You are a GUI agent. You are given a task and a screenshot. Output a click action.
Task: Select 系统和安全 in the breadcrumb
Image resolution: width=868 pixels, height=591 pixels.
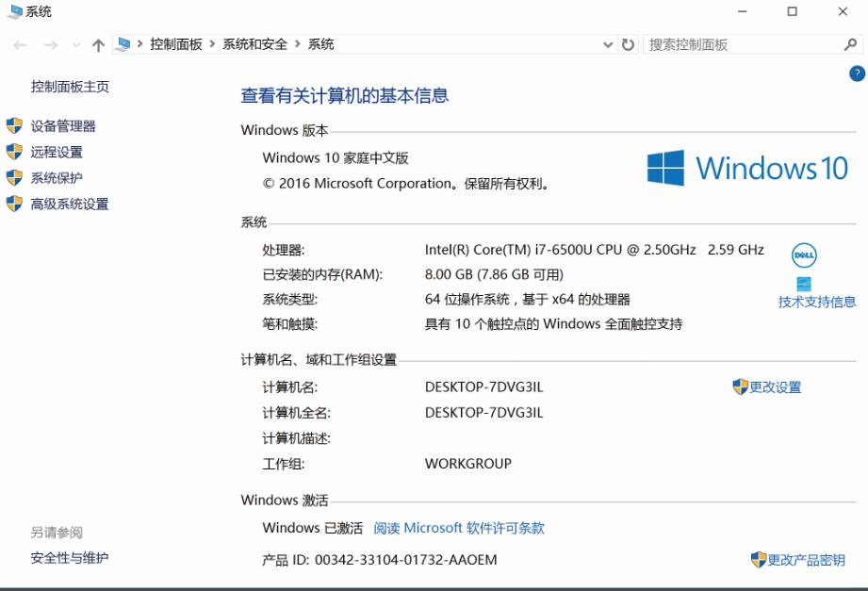(x=254, y=43)
